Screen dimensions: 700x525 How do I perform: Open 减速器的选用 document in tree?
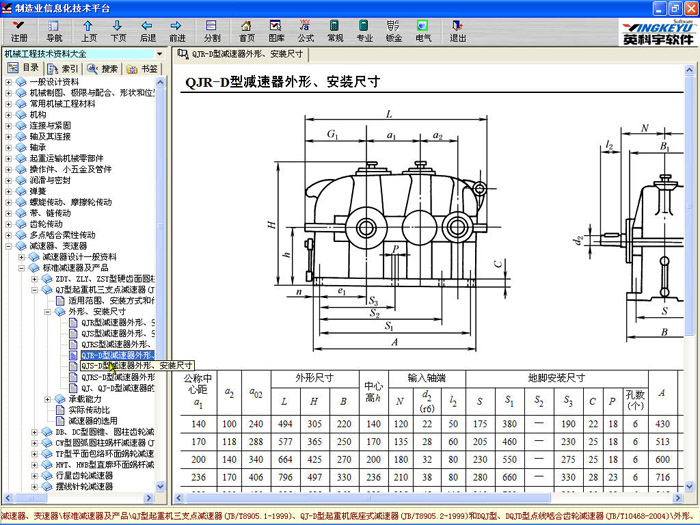pyautogui.click(x=91, y=421)
